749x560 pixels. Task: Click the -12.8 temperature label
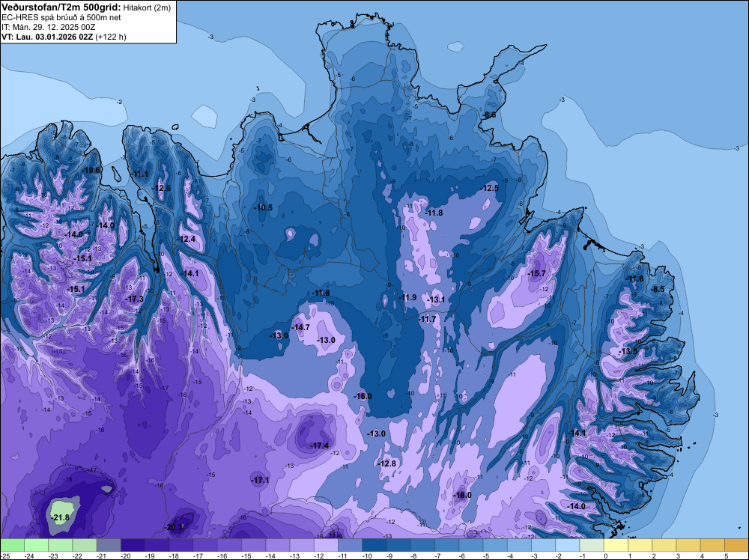click(387, 463)
